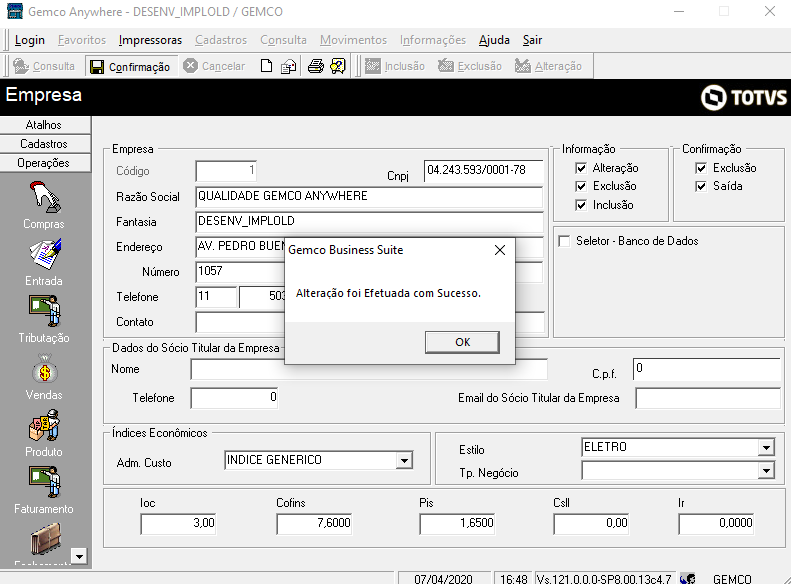Click the Csll value field

coord(592,523)
